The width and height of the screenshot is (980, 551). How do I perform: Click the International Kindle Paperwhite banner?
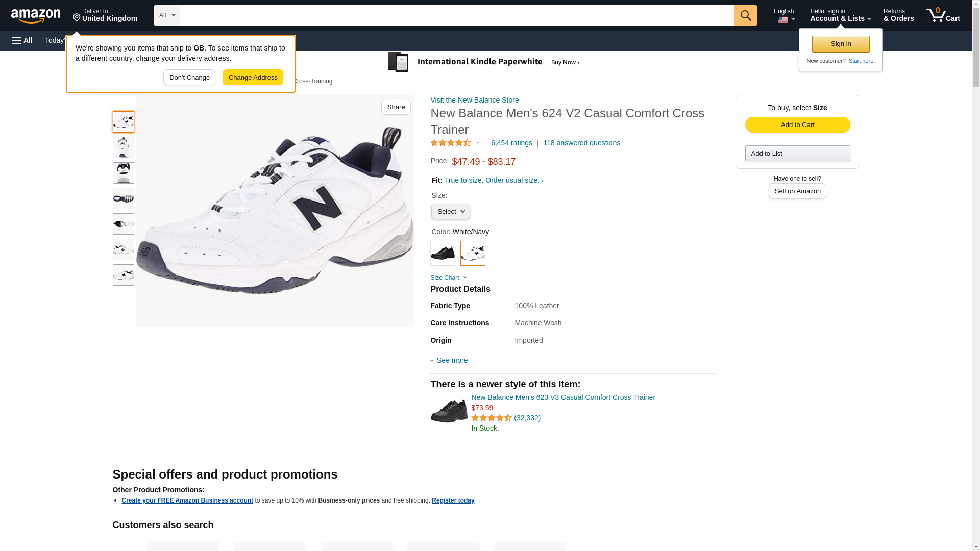point(484,62)
